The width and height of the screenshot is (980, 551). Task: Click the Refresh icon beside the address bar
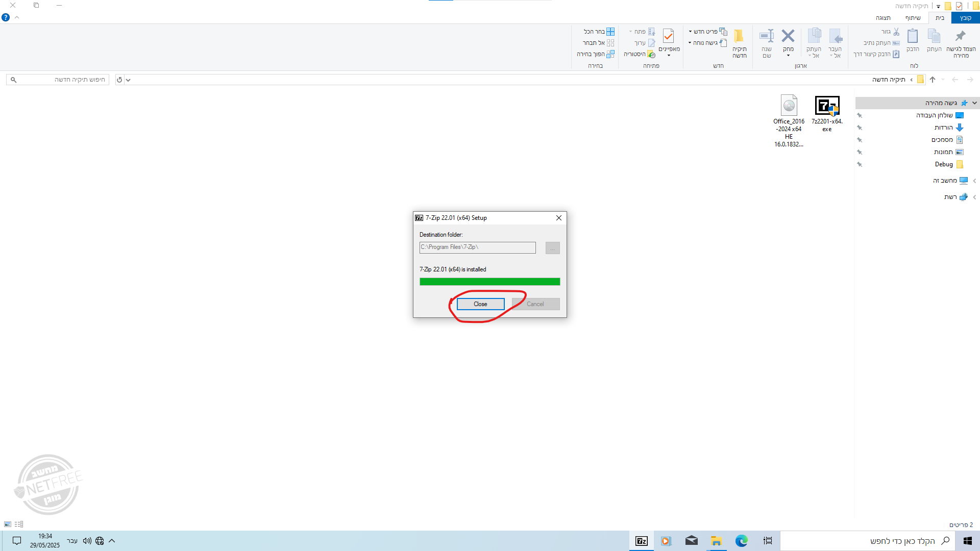click(x=119, y=80)
